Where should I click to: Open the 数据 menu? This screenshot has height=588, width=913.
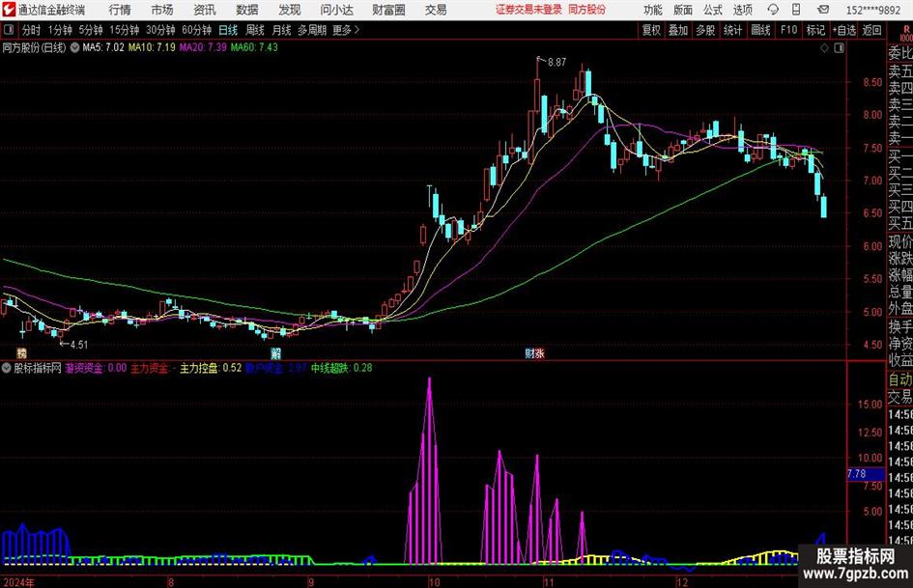247,10
